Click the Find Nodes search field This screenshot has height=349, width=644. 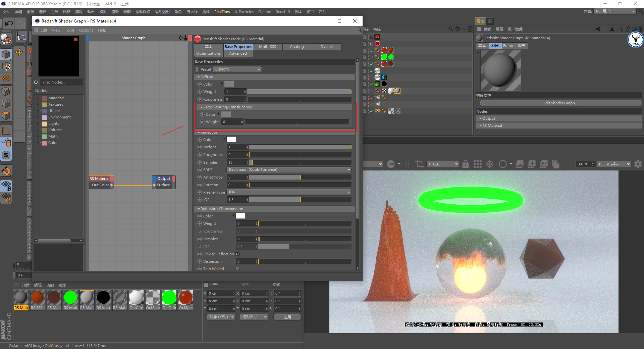[61, 82]
